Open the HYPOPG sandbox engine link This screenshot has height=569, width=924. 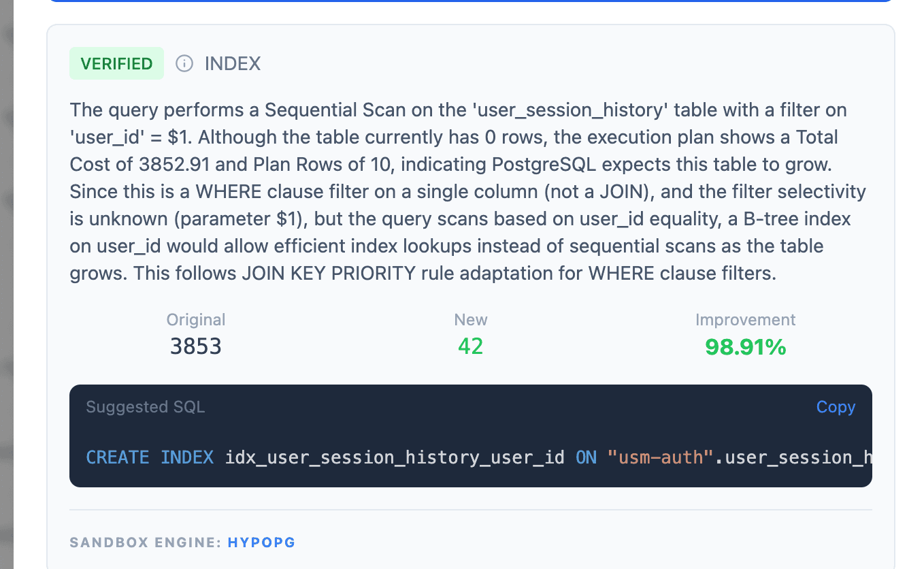261,542
